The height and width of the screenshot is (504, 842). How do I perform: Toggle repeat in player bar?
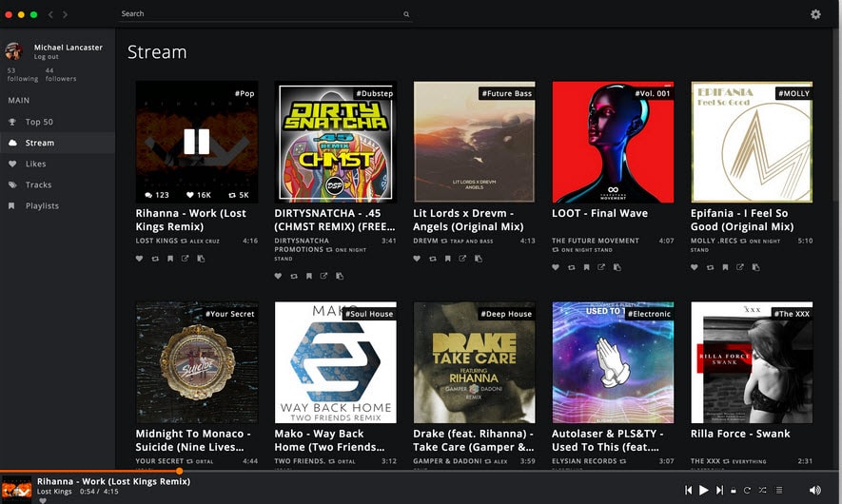(x=748, y=491)
